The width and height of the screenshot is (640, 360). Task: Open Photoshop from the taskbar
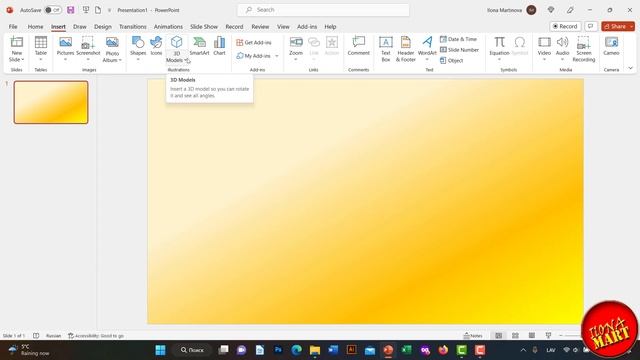coord(278,350)
